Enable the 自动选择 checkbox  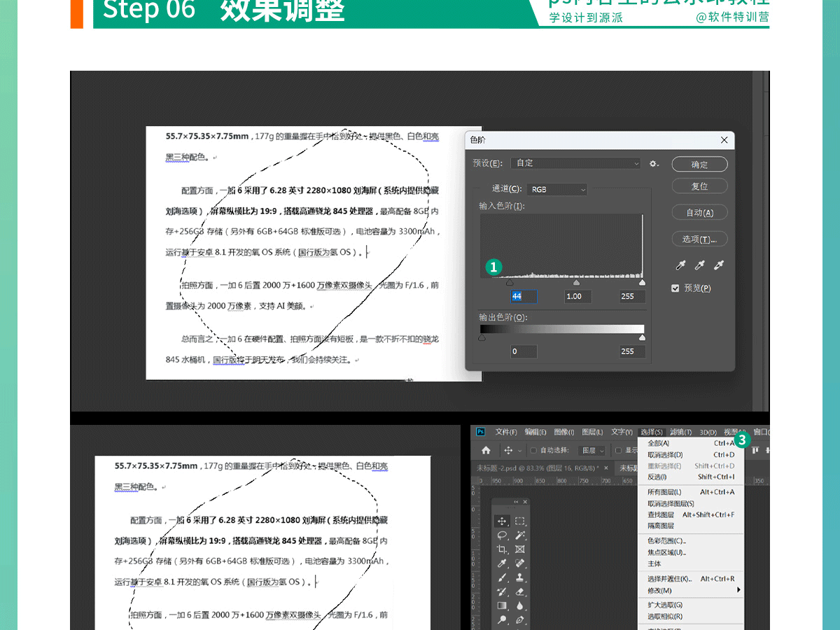(x=533, y=450)
